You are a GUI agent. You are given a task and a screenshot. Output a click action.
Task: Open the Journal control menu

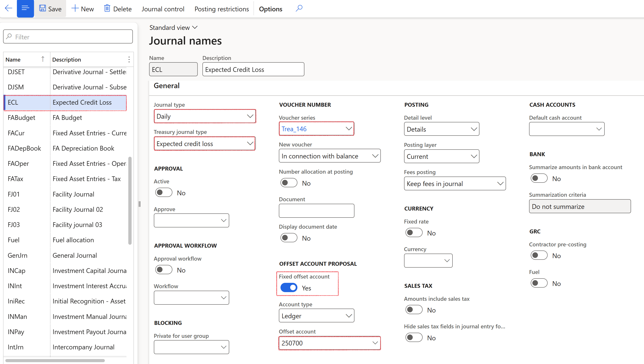(x=163, y=9)
